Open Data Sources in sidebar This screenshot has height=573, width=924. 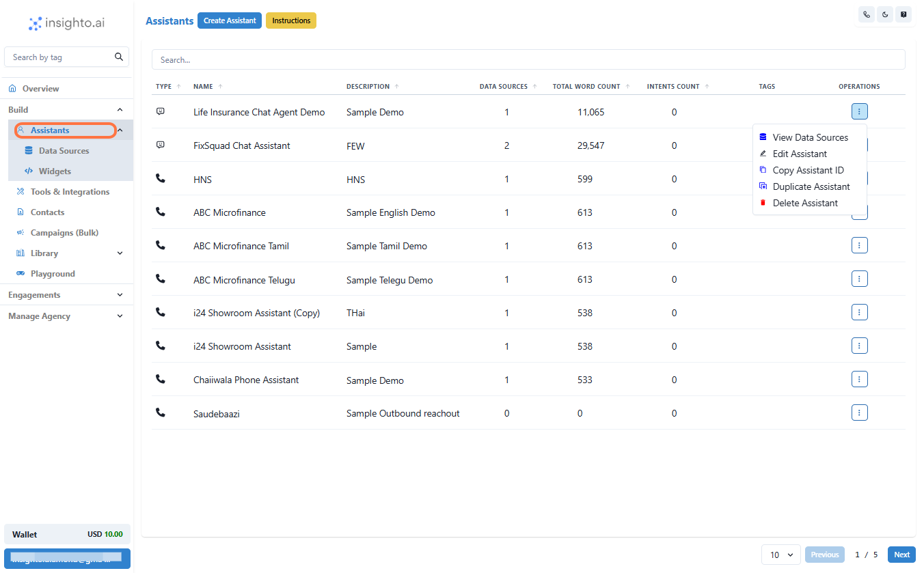[64, 151]
